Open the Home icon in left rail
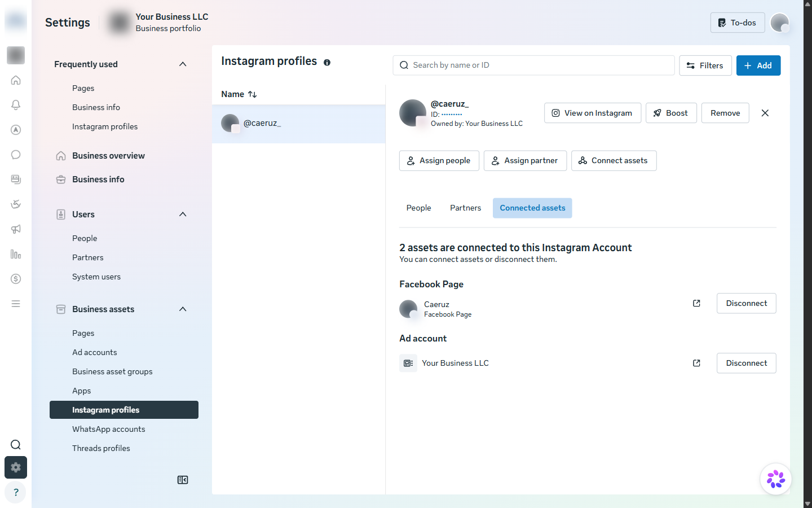The width and height of the screenshot is (812, 508). 16,80
